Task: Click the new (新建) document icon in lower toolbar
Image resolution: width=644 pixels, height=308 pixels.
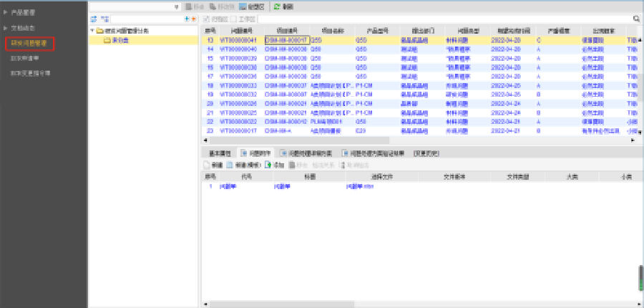Action: [x=207, y=165]
